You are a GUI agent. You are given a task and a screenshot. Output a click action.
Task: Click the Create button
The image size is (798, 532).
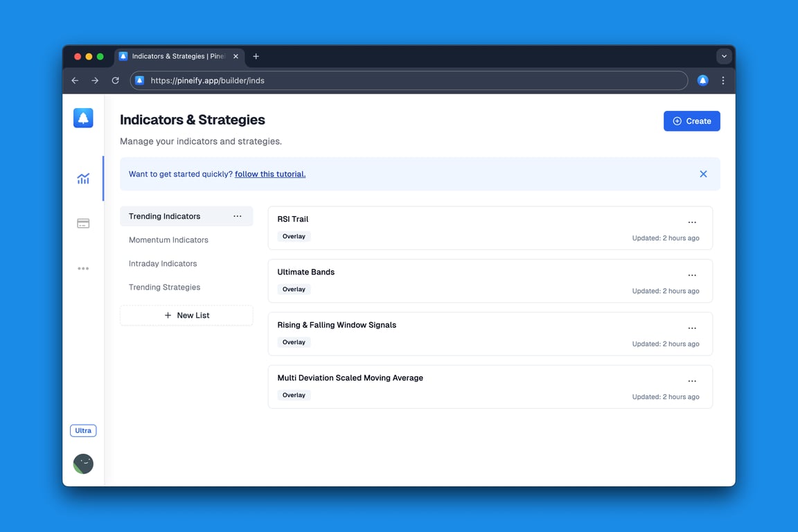(691, 121)
